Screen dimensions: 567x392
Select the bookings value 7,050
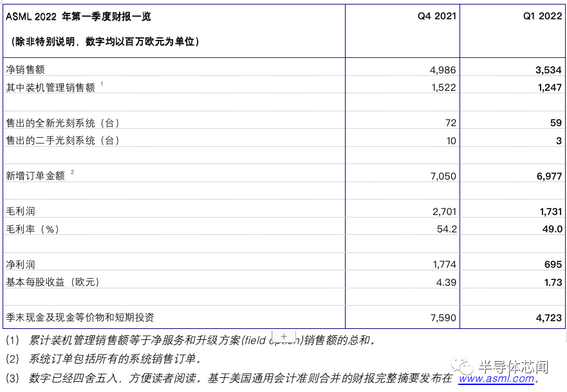click(x=443, y=176)
